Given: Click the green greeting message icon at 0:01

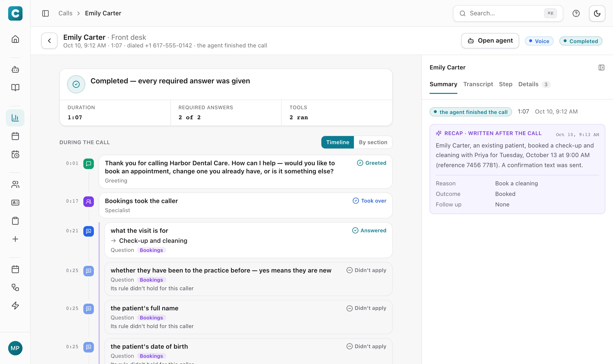Looking at the screenshot, I should 89,164.
